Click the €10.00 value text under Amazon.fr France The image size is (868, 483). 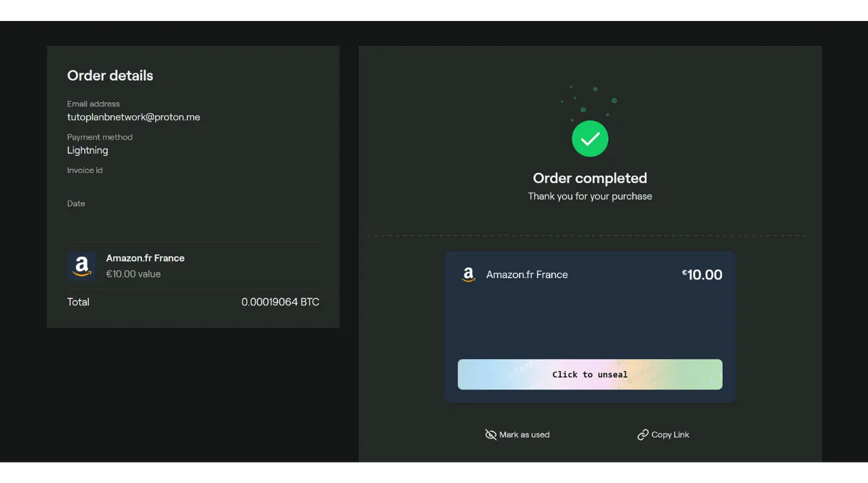tap(133, 273)
